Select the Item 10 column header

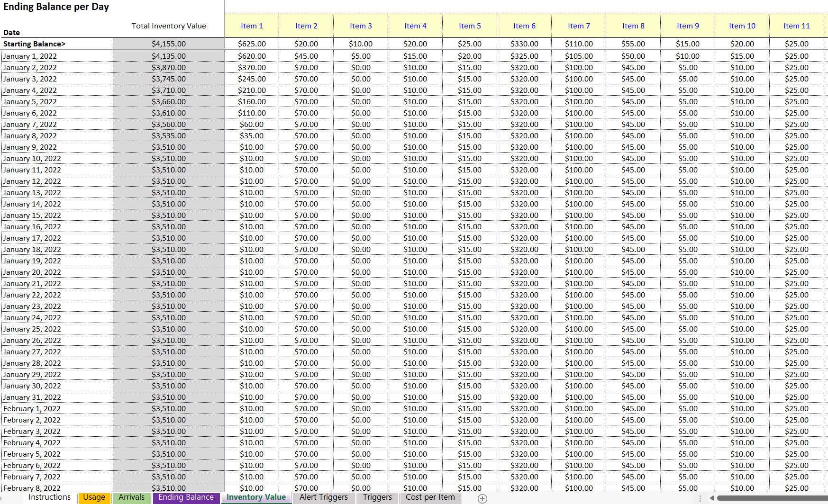click(742, 26)
